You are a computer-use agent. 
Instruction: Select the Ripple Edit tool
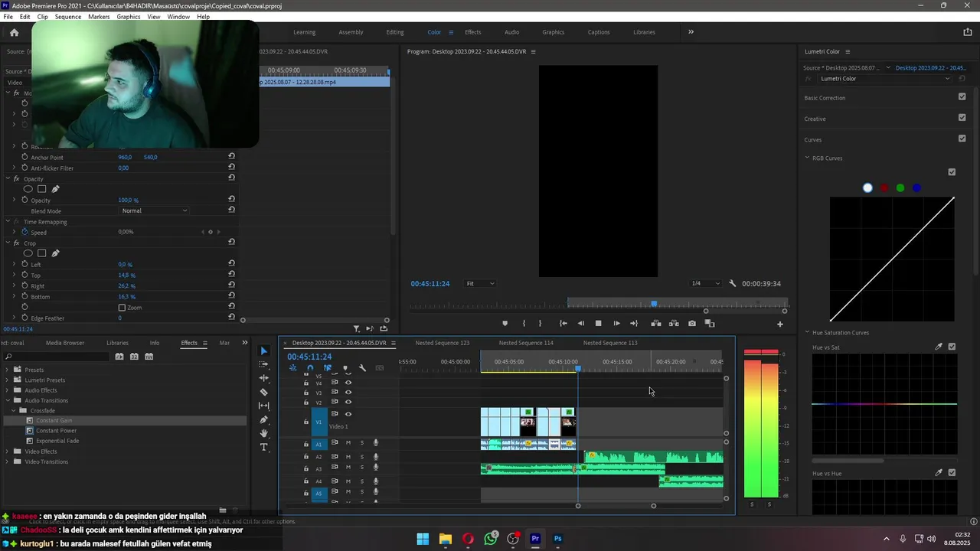[264, 378]
